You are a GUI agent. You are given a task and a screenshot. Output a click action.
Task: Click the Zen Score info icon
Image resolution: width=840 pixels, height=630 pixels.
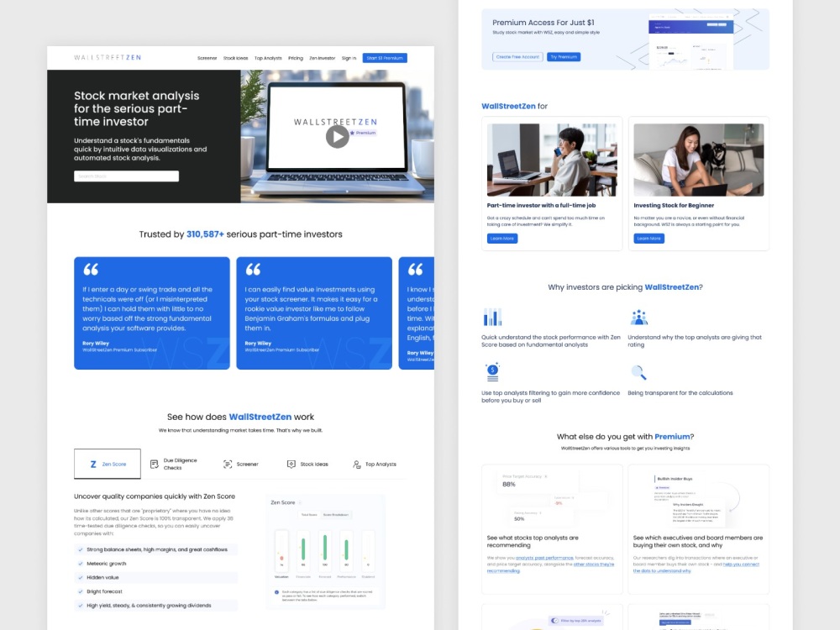(300, 502)
